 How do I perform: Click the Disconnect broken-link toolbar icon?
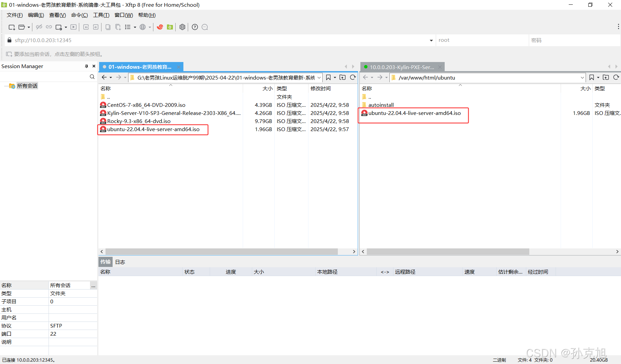pos(39,27)
